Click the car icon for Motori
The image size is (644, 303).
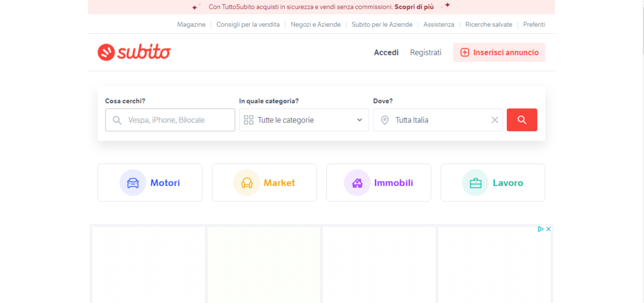[133, 183]
